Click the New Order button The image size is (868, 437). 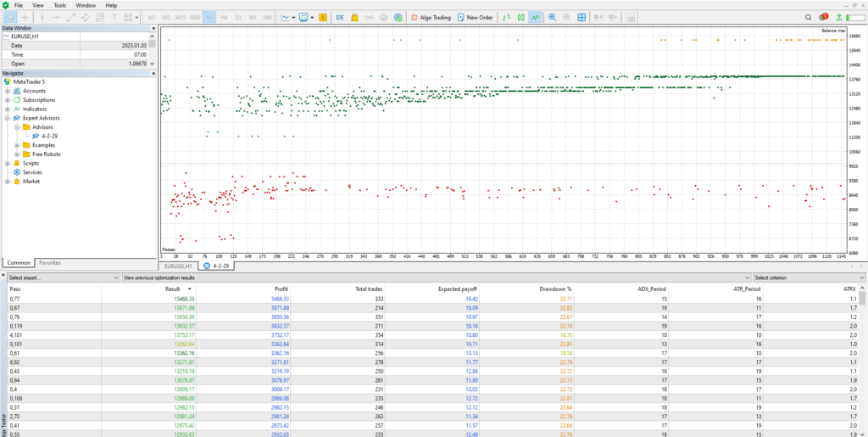[x=474, y=17]
